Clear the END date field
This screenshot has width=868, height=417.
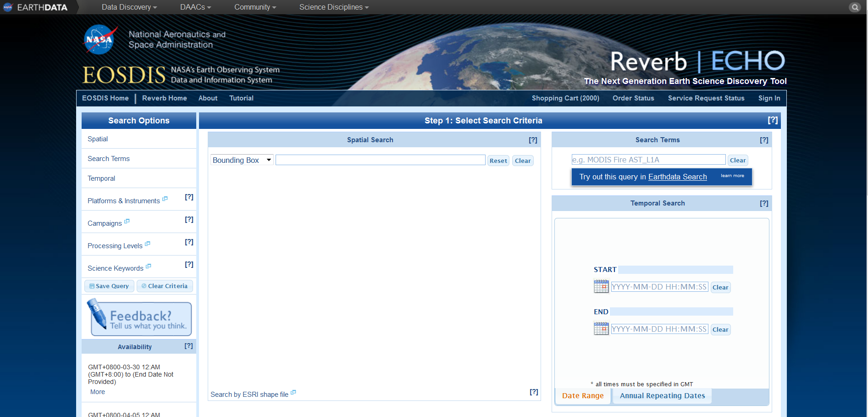(720, 329)
